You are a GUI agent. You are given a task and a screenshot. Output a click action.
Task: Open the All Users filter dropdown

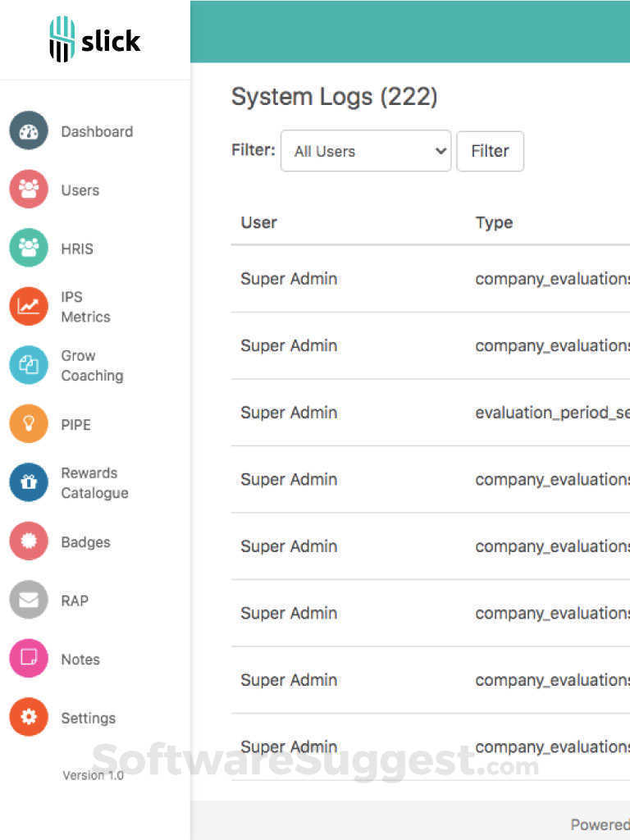pyautogui.click(x=366, y=151)
